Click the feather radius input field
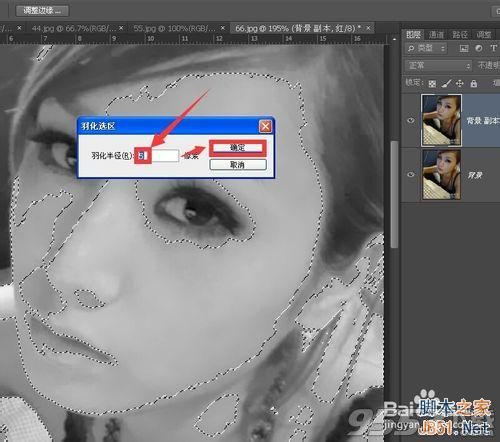The width and height of the screenshot is (500, 442). tap(158, 156)
